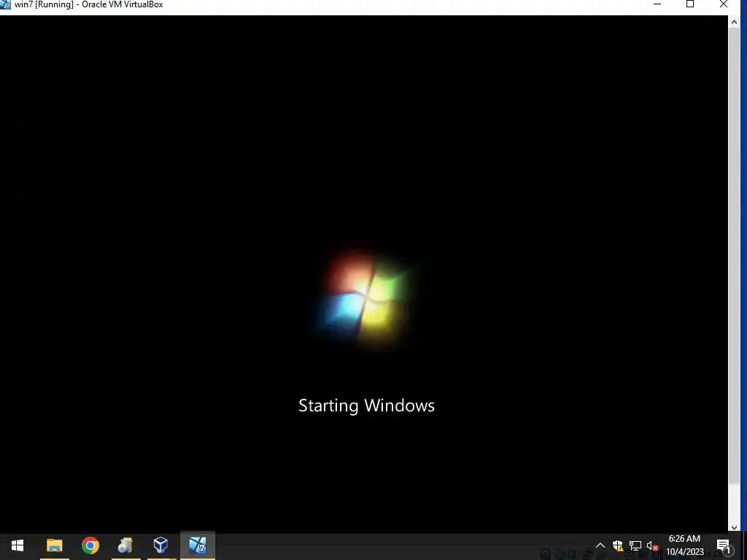Open the network tray icon
Screen dimensions: 747x560
point(635,545)
